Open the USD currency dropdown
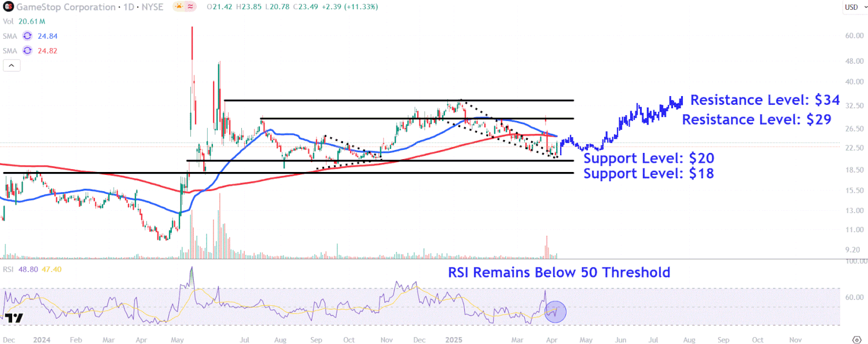 (851, 7)
